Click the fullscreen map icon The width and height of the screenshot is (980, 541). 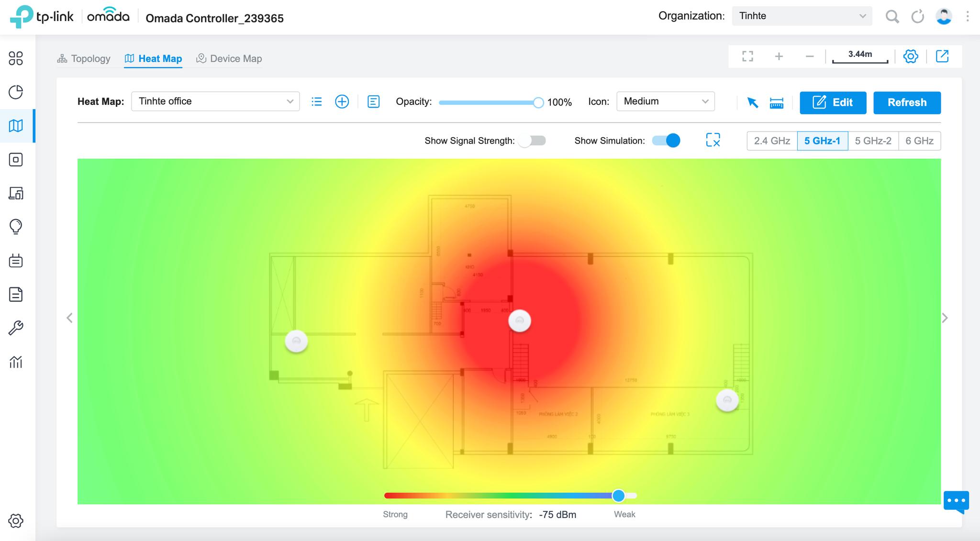tap(747, 56)
